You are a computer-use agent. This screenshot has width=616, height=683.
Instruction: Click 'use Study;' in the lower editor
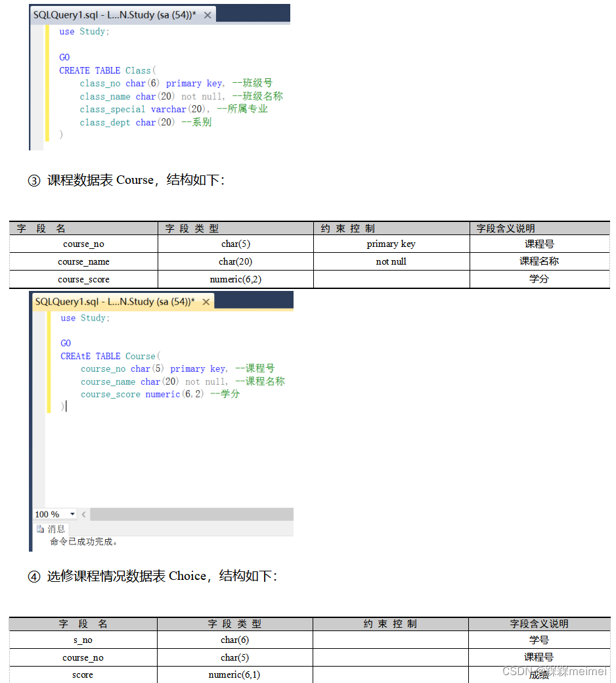point(85,319)
